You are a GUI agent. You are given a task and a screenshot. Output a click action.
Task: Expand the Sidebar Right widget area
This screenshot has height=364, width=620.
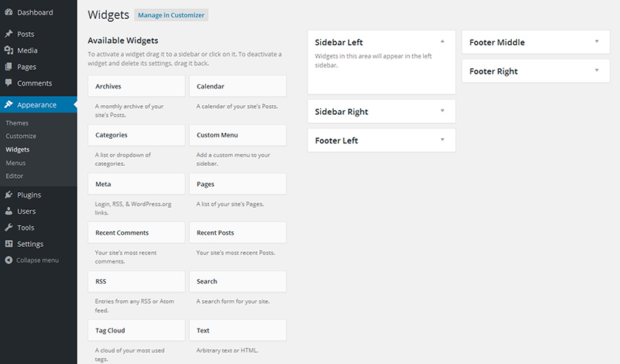[x=443, y=111]
